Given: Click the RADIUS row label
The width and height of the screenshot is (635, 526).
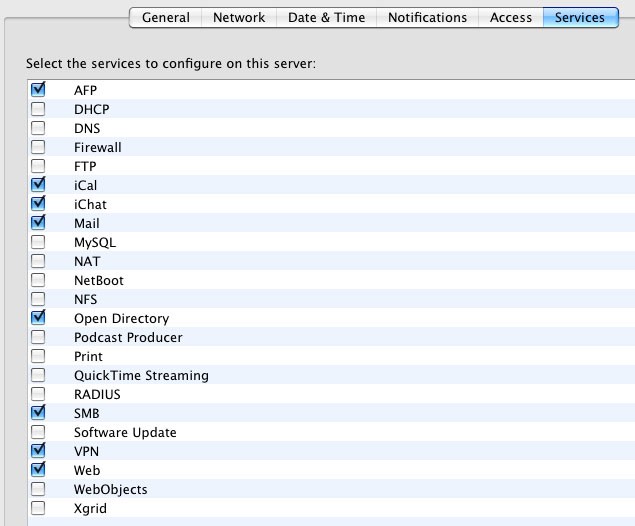Looking at the screenshot, I should [97, 395].
